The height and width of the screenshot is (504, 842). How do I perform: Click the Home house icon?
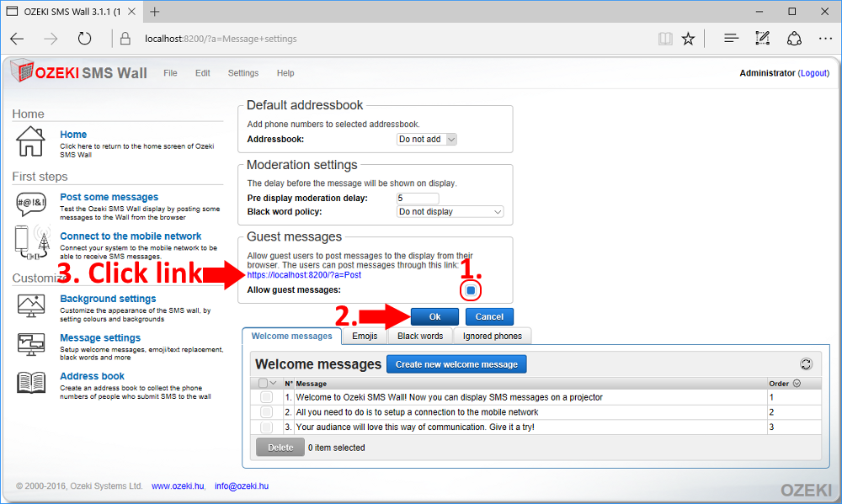pos(30,141)
